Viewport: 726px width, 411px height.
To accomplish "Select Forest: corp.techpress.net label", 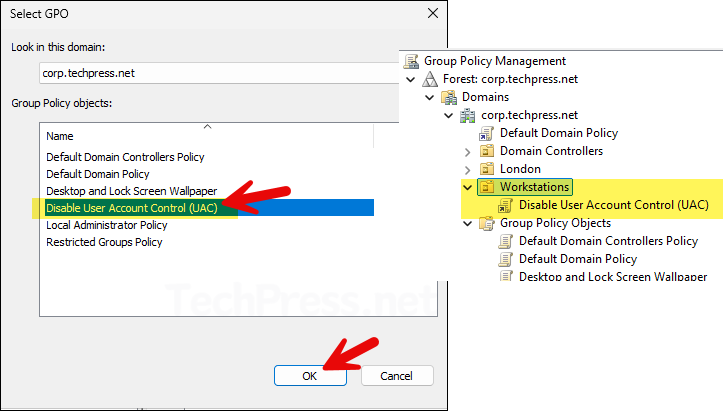I will (x=510, y=79).
